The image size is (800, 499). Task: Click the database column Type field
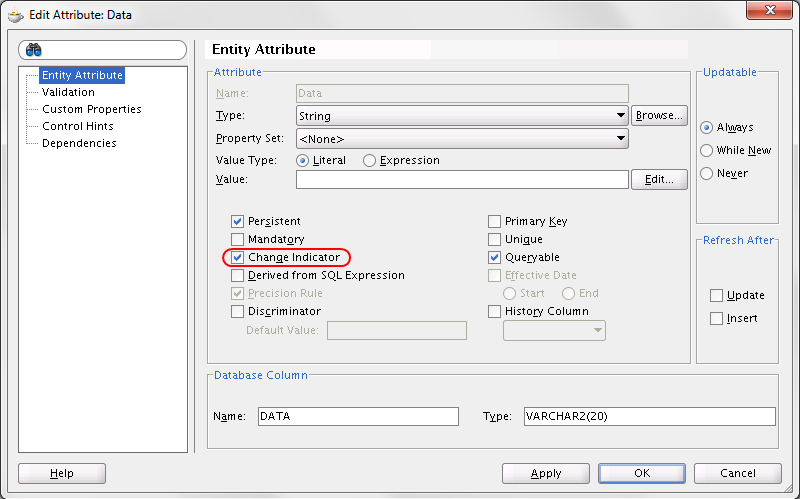pyautogui.click(x=649, y=416)
